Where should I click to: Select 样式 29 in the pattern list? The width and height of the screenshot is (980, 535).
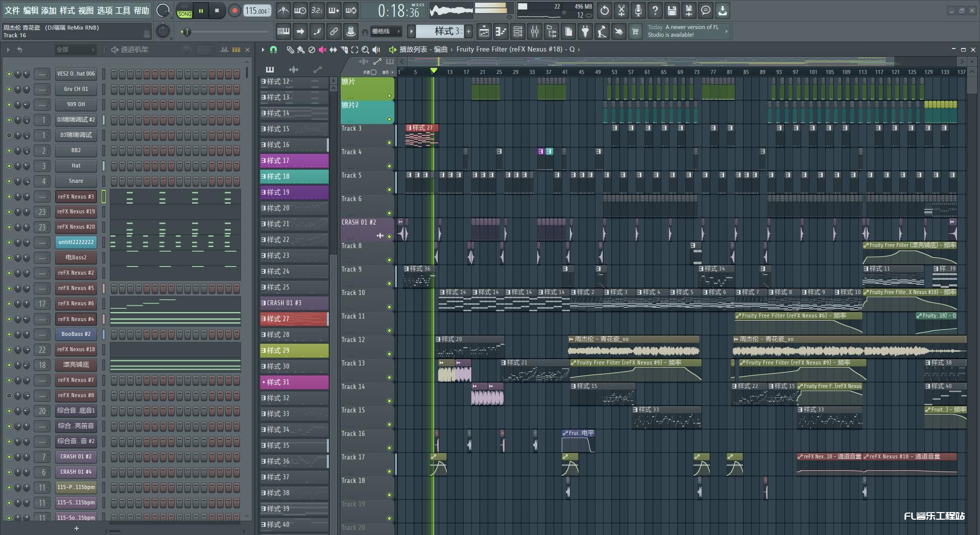(294, 351)
